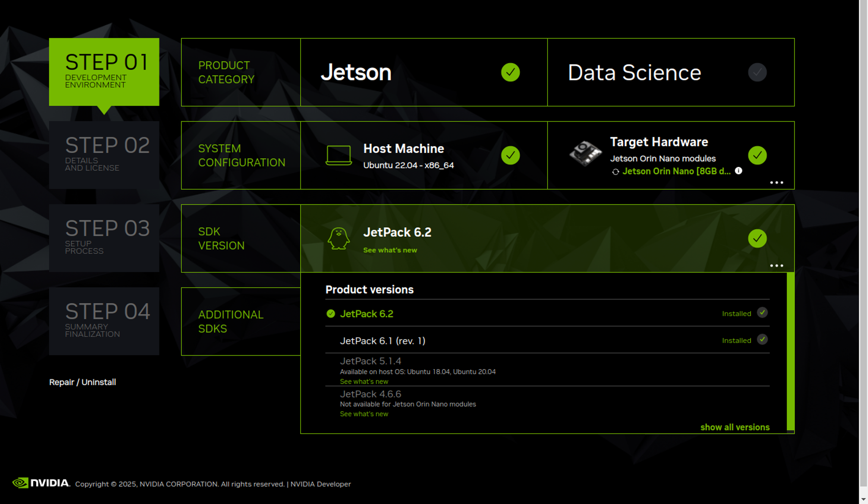
Task: Click the Jetson board hardware icon
Action: [x=585, y=154]
